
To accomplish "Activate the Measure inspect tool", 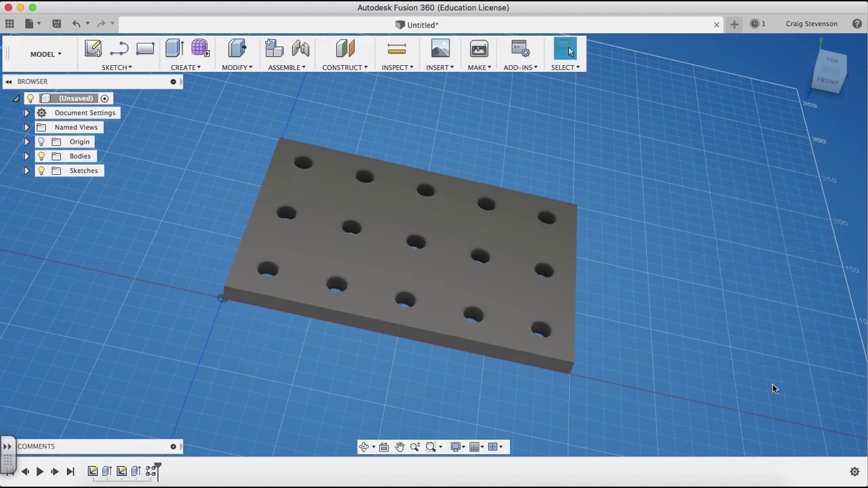I will (x=397, y=48).
